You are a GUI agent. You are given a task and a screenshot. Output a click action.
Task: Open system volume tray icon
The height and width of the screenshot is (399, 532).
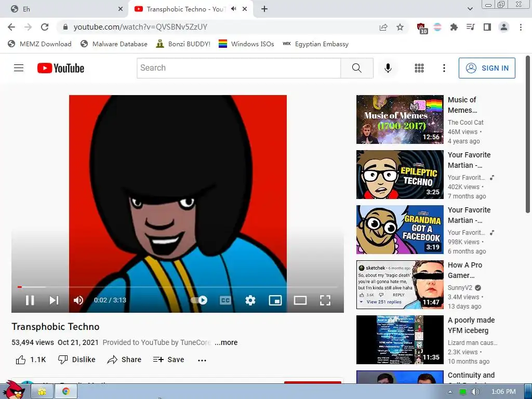coord(475,392)
